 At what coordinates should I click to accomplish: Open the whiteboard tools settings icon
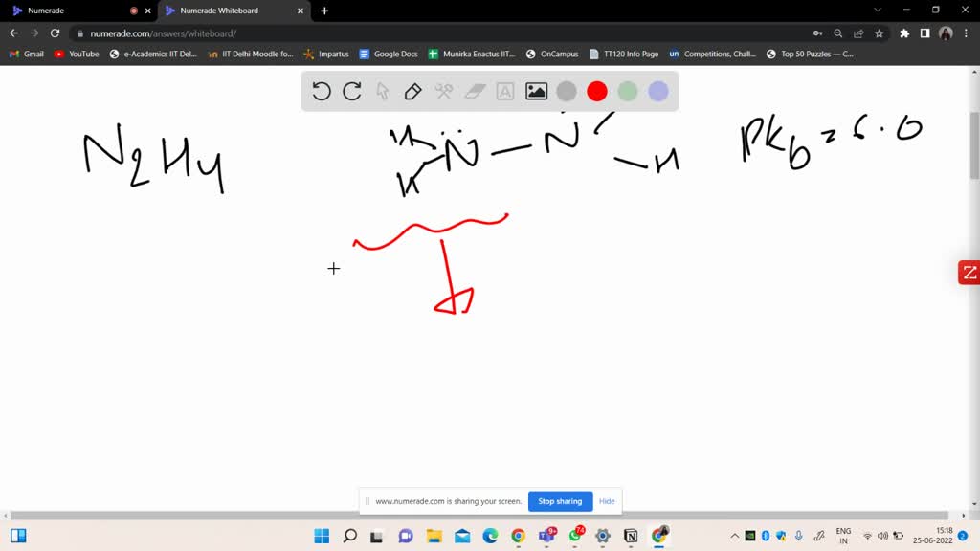pyautogui.click(x=444, y=91)
